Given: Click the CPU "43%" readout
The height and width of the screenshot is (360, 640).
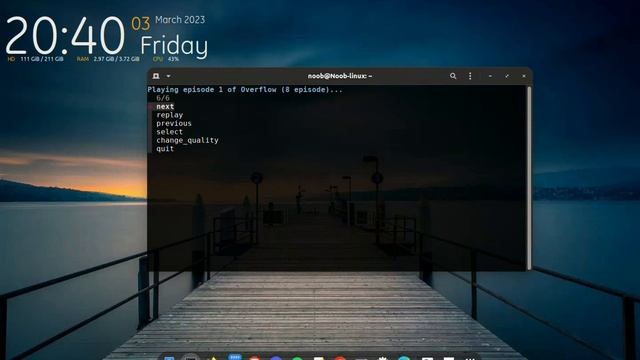Looking at the screenshot, I should [173, 59].
